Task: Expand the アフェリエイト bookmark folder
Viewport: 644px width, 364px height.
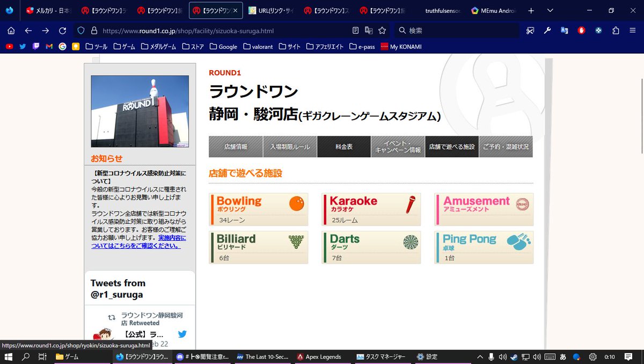Action: [325, 47]
